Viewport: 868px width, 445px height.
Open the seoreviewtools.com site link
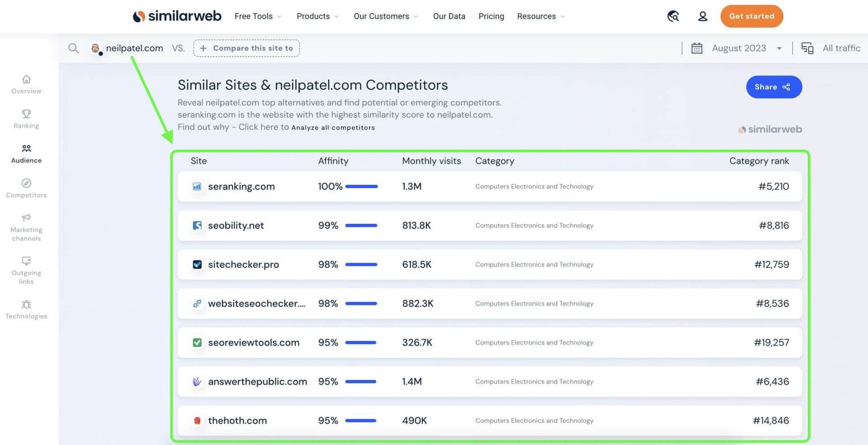point(254,343)
